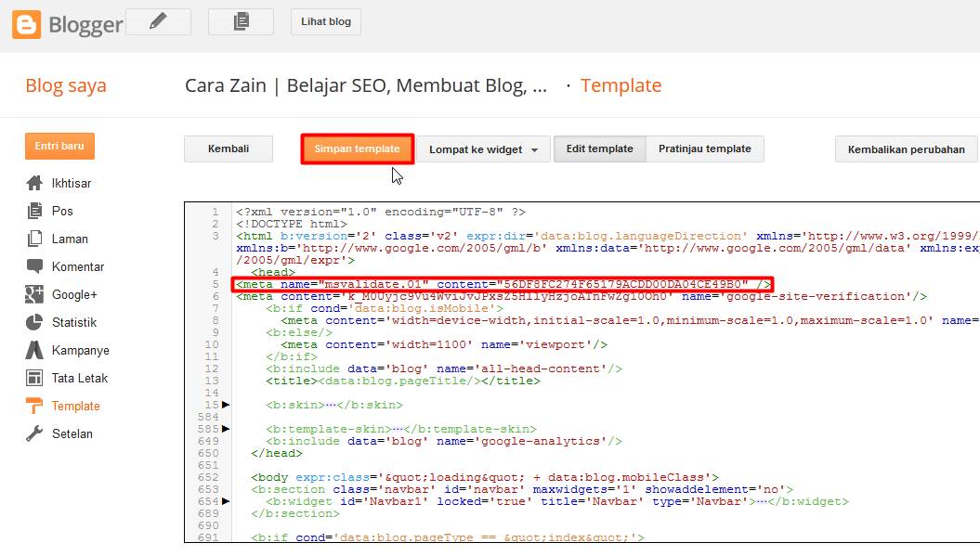Click b:if isMobile condition line 7

385,308
